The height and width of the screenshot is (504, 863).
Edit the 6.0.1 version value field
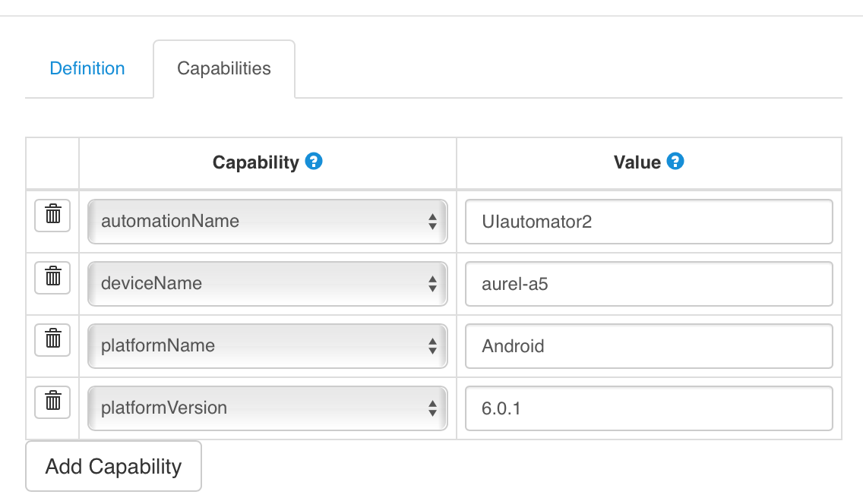click(x=648, y=408)
